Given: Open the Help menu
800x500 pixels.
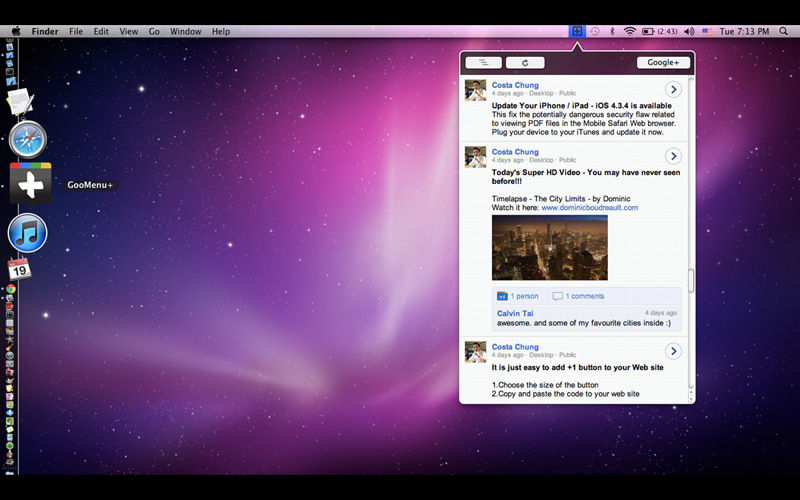Looking at the screenshot, I should tap(221, 31).
